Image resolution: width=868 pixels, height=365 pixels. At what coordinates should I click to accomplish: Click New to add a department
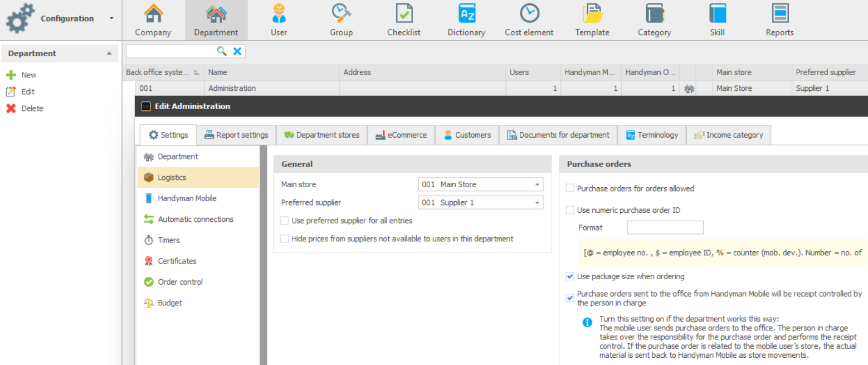(21, 75)
